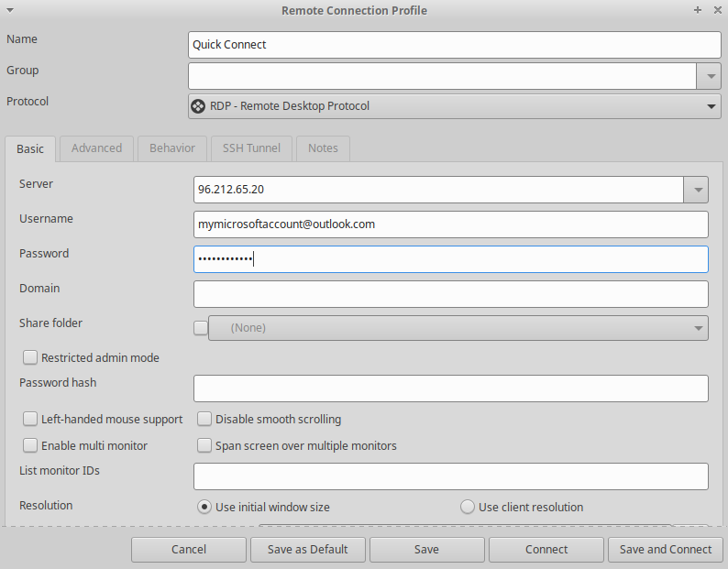Viewport: 728px width, 569px height.
Task: Switch to the Advanced tab
Action: coord(96,148)
